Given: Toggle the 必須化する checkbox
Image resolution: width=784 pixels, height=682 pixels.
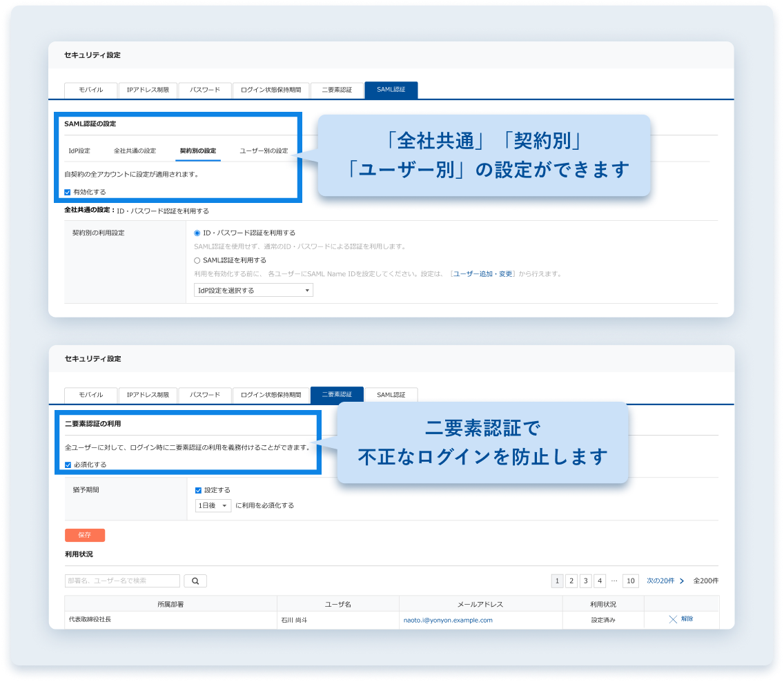Looking at the screenshot, I should 68,465.
